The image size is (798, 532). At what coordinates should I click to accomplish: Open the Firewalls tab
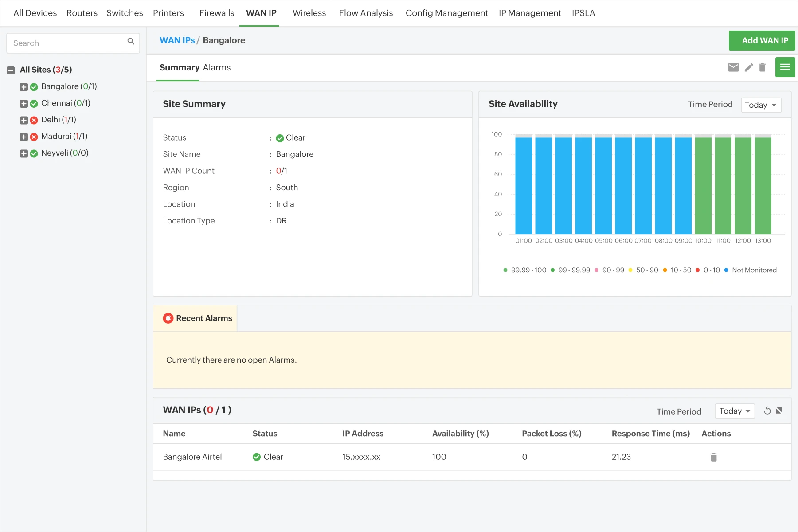[x=217, y=13]
